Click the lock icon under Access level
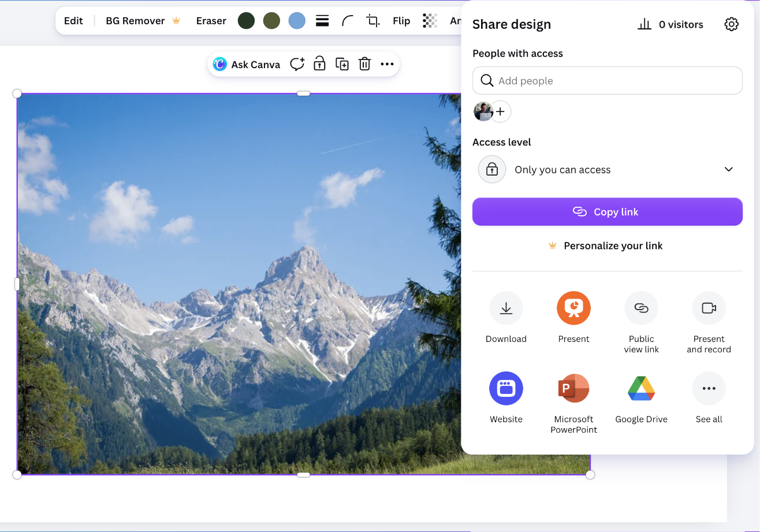760x532 pixels. (492, 170)
